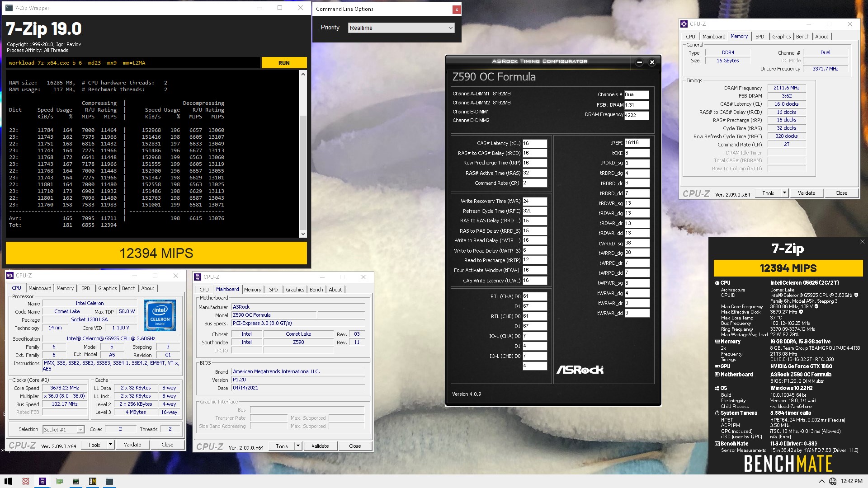Image resolution: width=868 pixels, height=488 pixels.
Task: Click the tREFI value field in Timing Configurator
Action: pos(637,143)
